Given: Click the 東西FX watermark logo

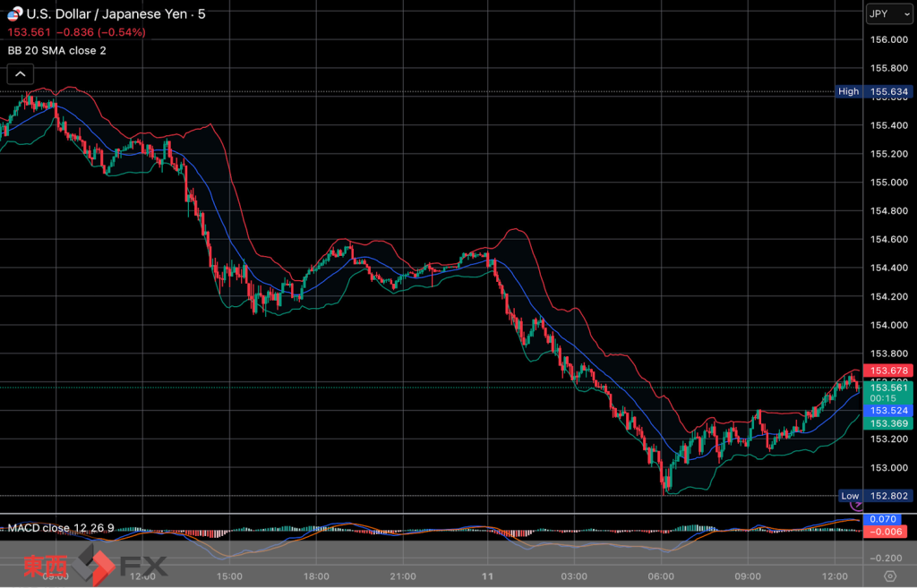Looking at the screenshot, I should click(96, 567).
